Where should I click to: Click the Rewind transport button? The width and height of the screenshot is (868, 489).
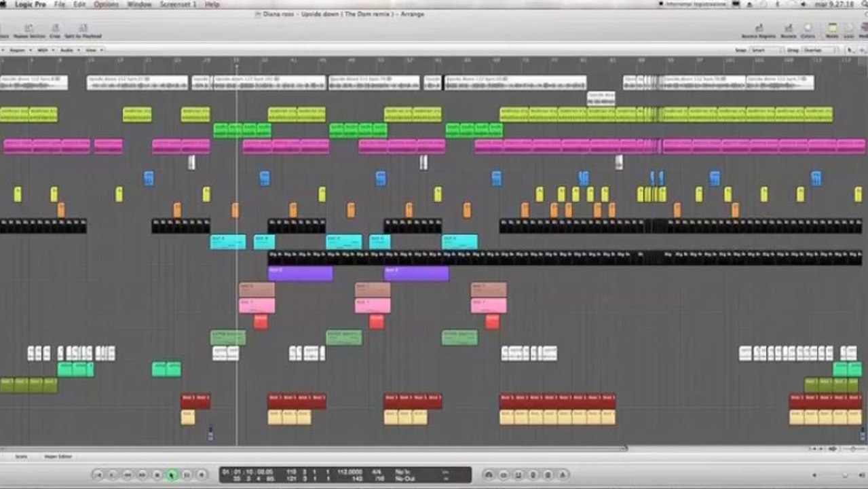tap(128, 475)
